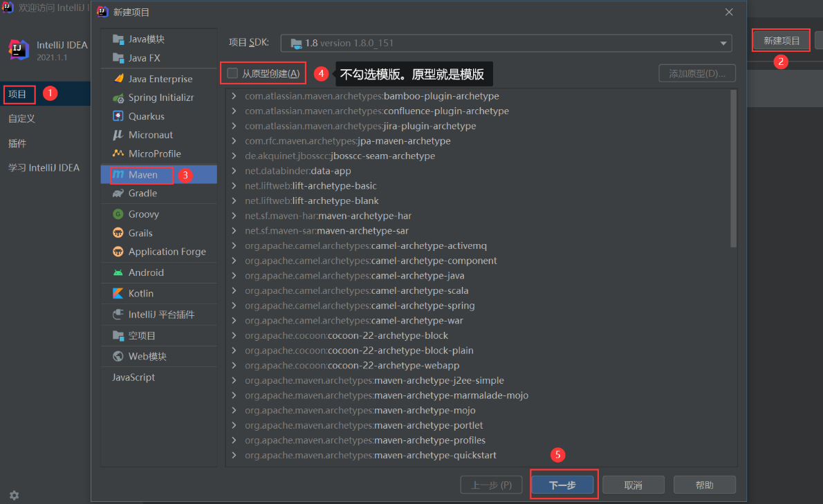Viewport: 823px width, 504px height.
Task: Expand confluence-plugin-archetype entry
Action: (234, 111)
